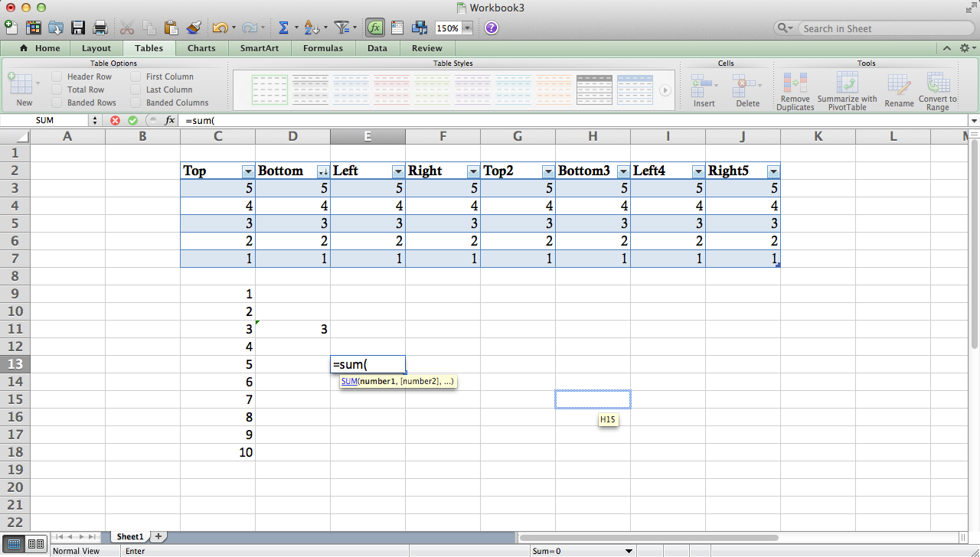Viewport: 980px width, 557px height.
Task: Toggle the First Column option
Action: (135, 76)
